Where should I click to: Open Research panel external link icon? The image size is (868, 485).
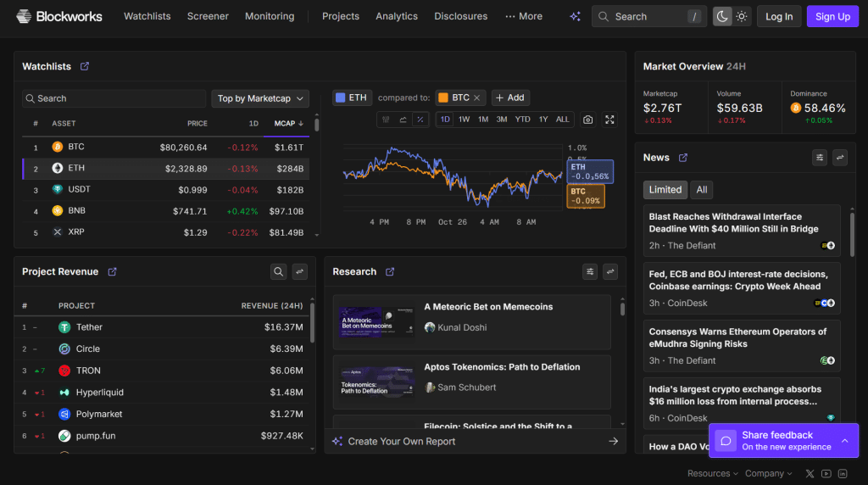(x=390, y=272)
